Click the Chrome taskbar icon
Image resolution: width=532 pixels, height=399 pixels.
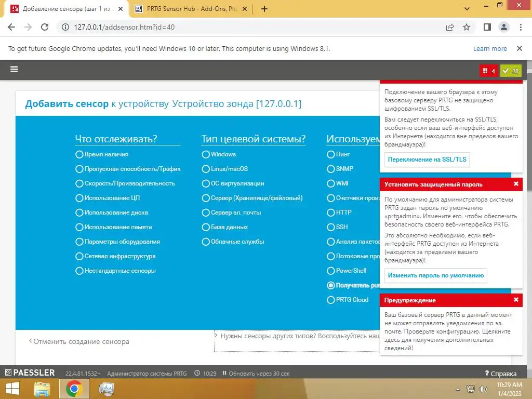point(74,389)
